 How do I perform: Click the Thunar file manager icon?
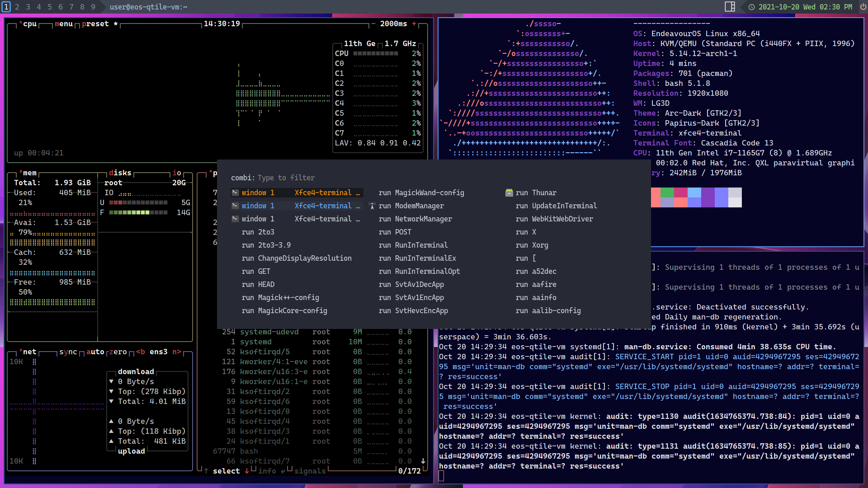pos(509,193)
